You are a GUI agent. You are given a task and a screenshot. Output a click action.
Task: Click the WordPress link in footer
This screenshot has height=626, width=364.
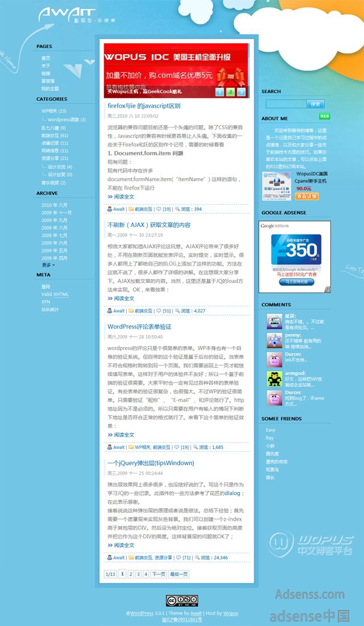tap(141, 613)
